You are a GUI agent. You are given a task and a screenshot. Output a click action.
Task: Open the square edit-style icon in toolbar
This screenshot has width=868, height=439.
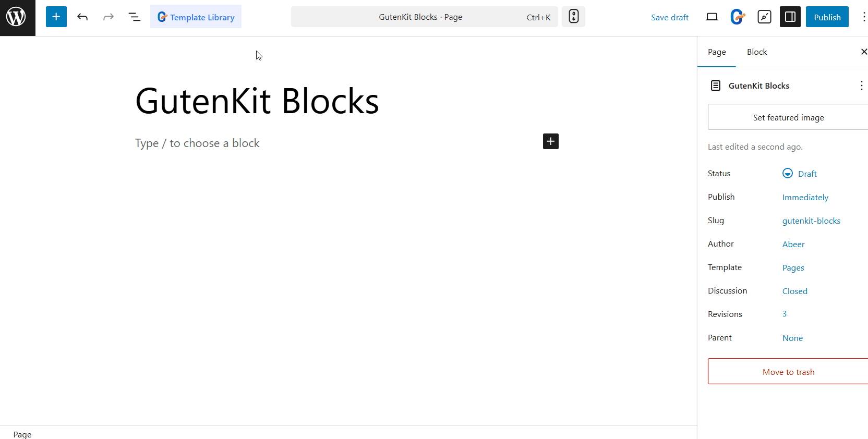pos(764,17)
